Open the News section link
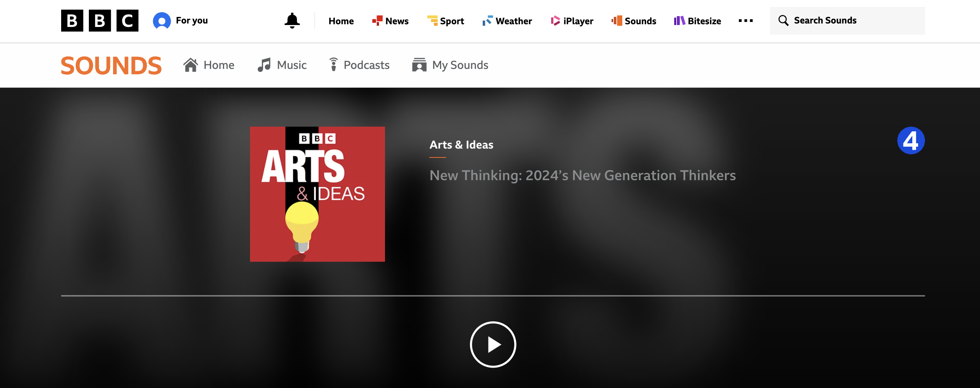 point(397,21)
